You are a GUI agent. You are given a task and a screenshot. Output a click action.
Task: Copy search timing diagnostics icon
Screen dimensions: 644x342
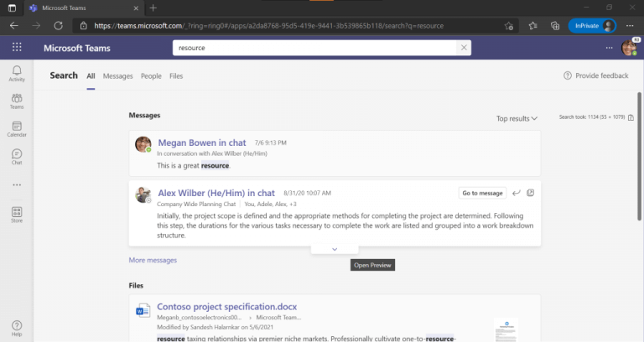631,117
